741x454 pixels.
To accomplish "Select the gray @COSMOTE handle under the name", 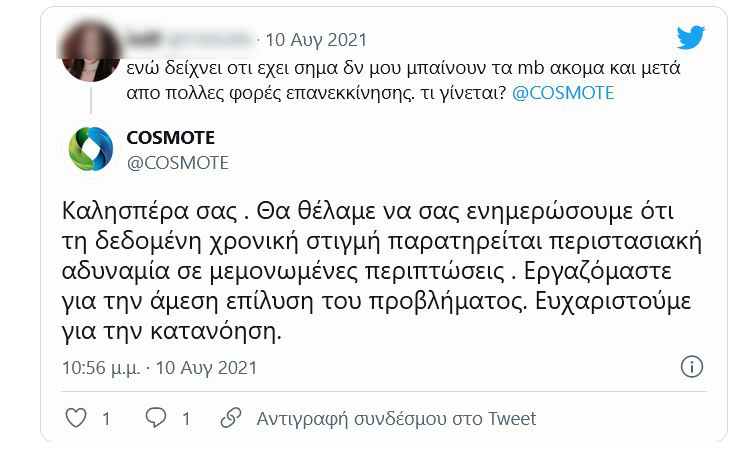I will point(178,162).
